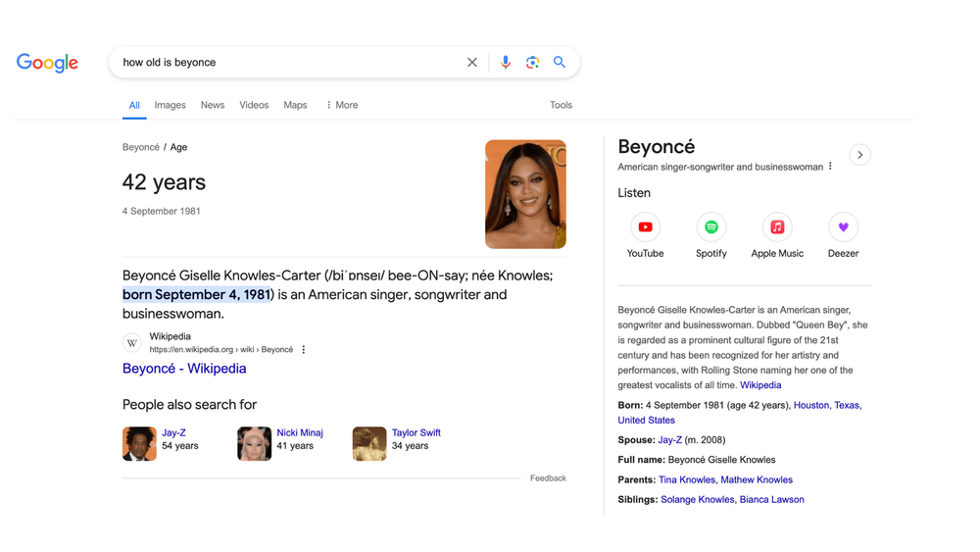Expand knowledge panel with chevron arrow
This screenshot has height=552, width=980.
point(860,155)
